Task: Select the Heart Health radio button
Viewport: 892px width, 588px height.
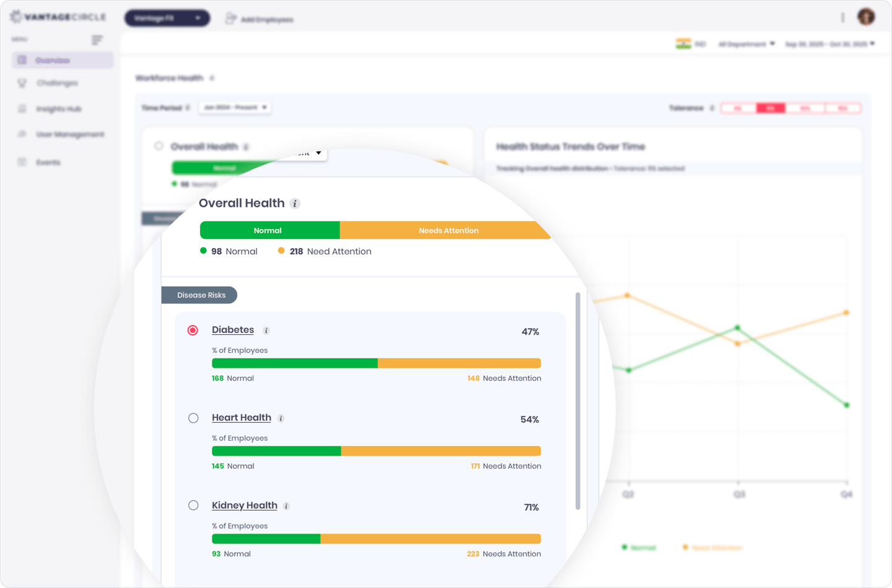Action: tap(193, 418)
